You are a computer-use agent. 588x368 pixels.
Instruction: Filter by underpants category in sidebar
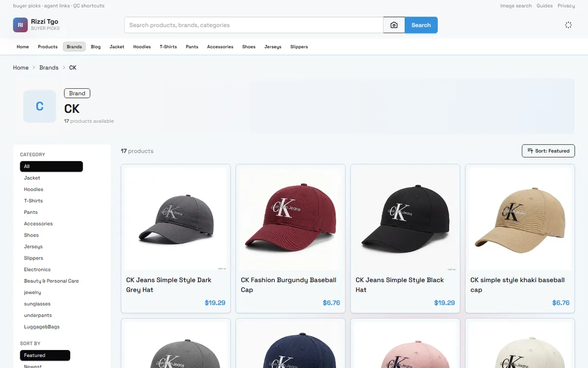pos(38,316)
